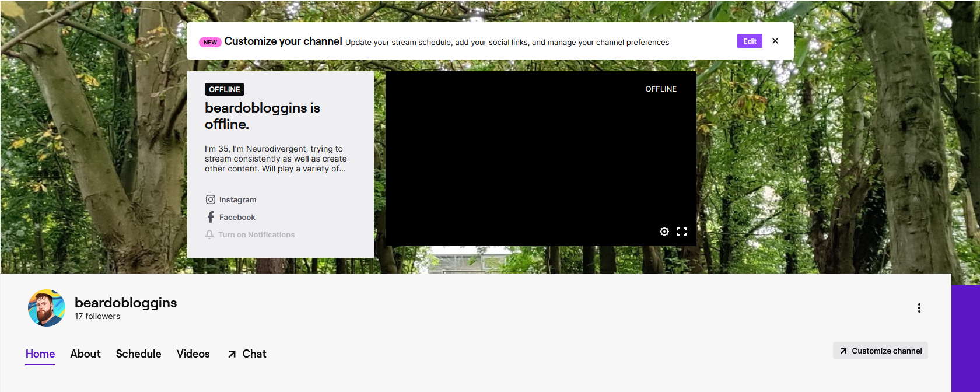Go to the Schedule tab

pos(138,354)
